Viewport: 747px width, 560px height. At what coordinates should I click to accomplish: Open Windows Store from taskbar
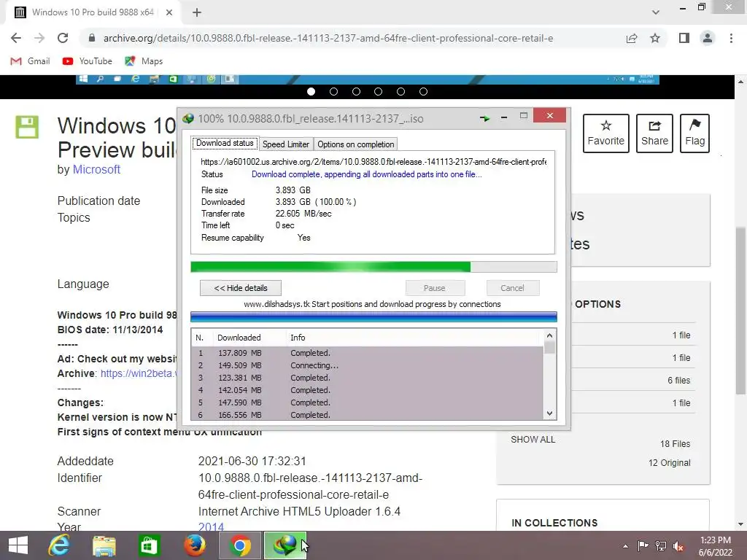(x=149, y=545)
